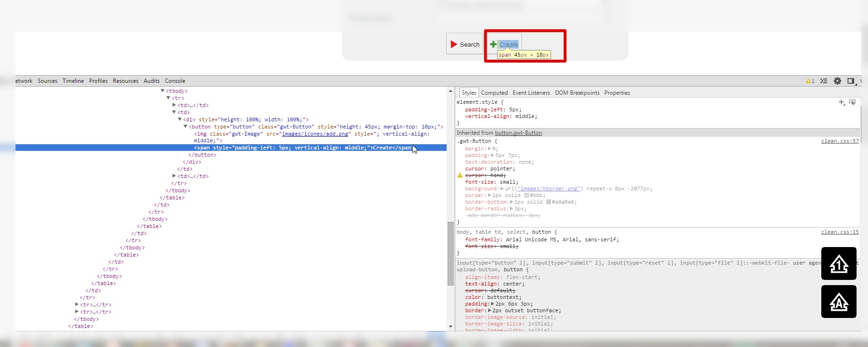This screenshot has height=347, width=868.
Task: Collapse the button gwt-Button node
Action: [185, 126]
